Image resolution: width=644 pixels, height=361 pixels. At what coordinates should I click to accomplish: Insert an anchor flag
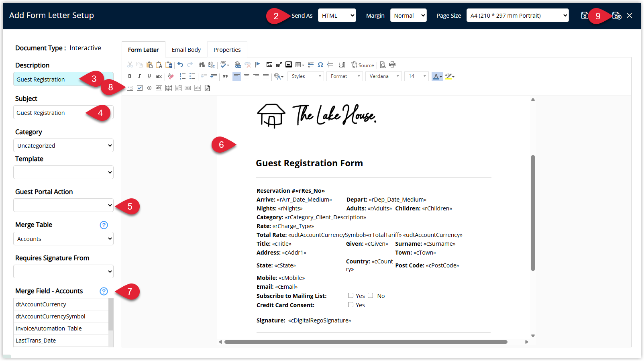(x=258, y=65)
